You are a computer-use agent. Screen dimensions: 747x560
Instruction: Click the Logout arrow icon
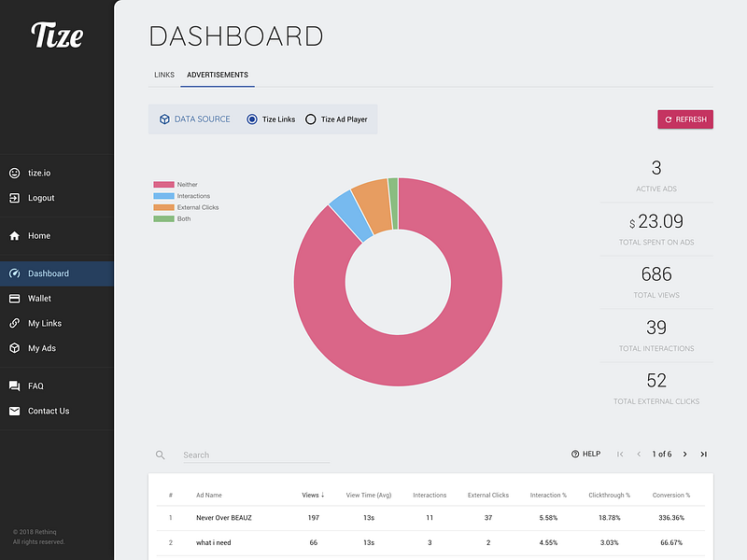pyautogui.click(x=15, y=198)
